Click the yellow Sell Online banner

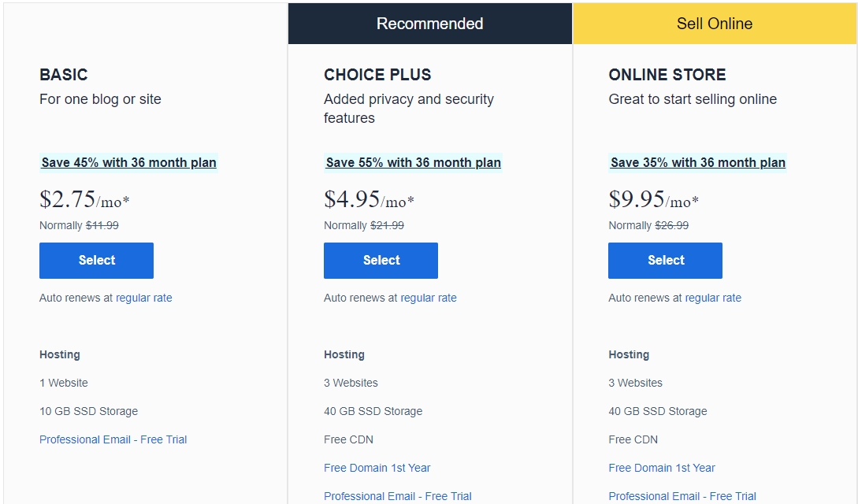pos(715,24)
